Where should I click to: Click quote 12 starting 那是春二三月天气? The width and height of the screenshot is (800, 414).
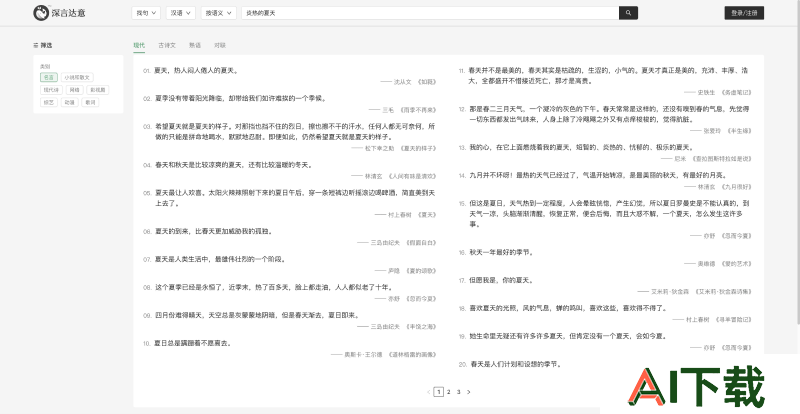click(x=610, y=114)
